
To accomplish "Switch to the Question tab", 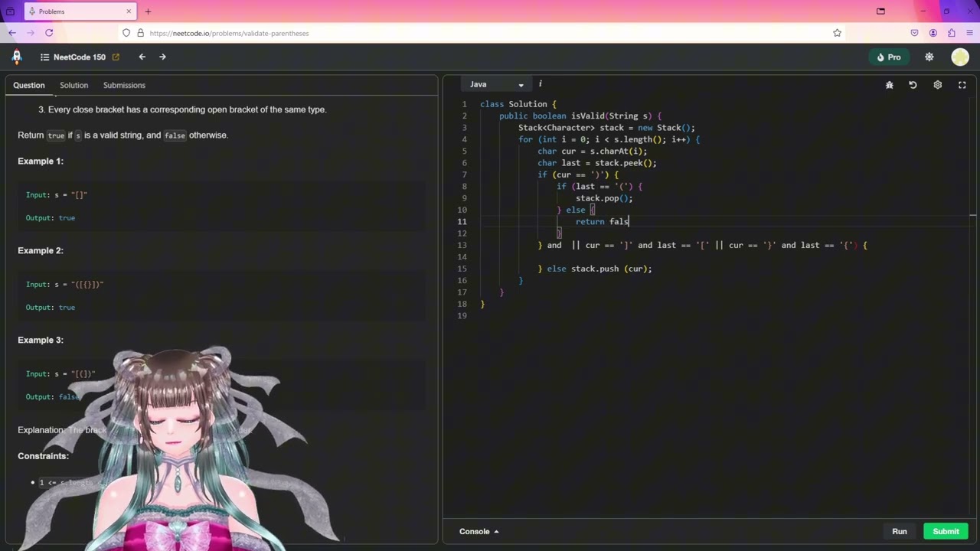I will 29,85.
